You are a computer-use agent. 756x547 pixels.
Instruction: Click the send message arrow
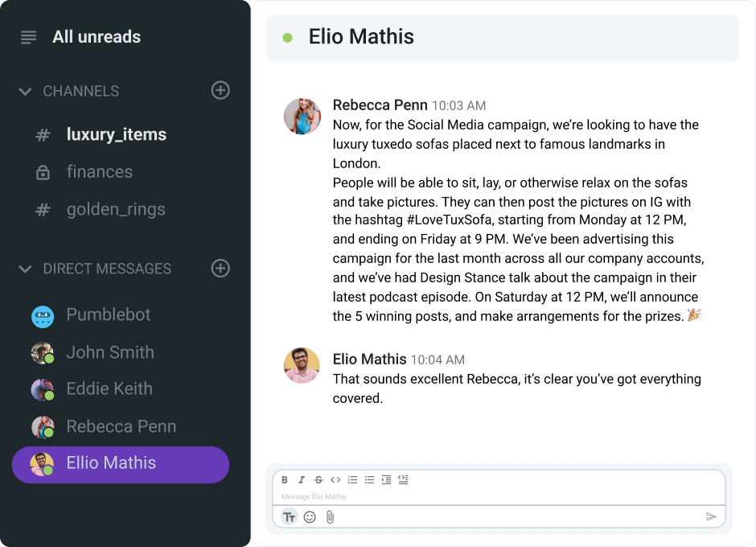711,516
